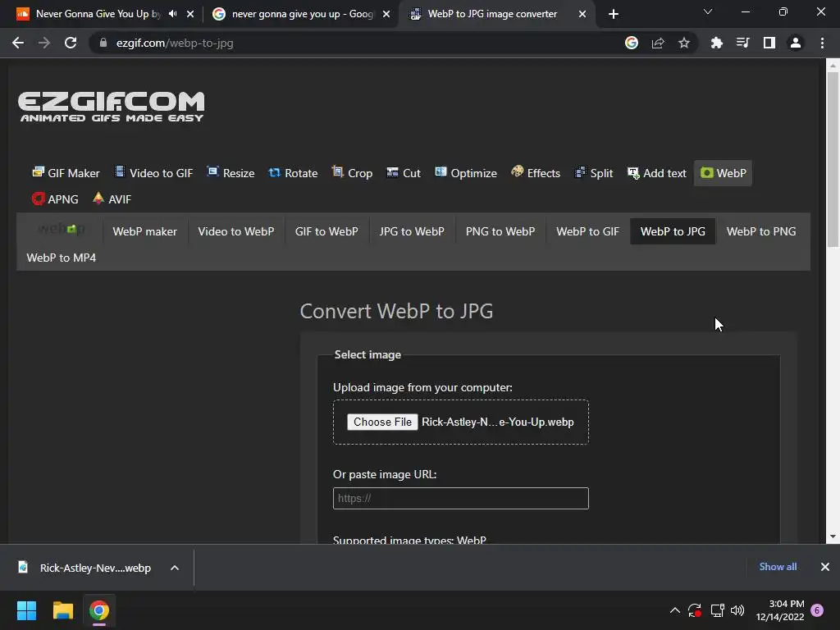This screenshot has height=630, width=840.
Task: Open the Split tool
Action: [594, 173]
